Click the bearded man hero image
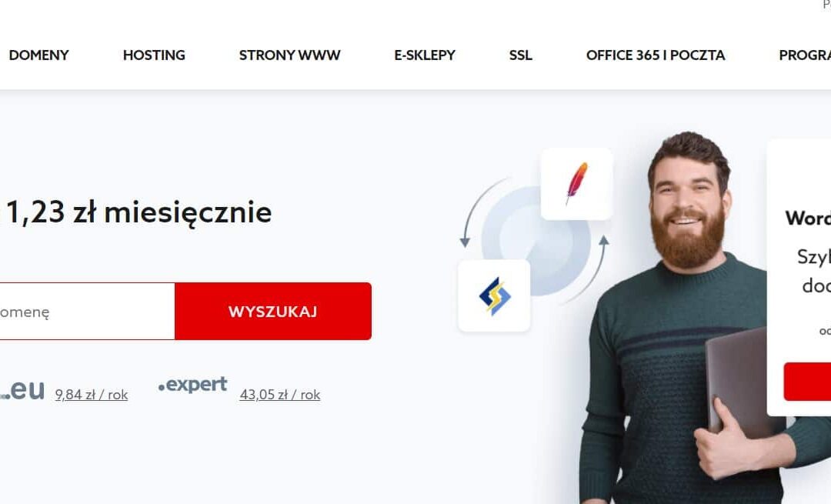Image resolution: width=831 pixels, height=504 pixels. pyautogui.click(x=689, y=318)
